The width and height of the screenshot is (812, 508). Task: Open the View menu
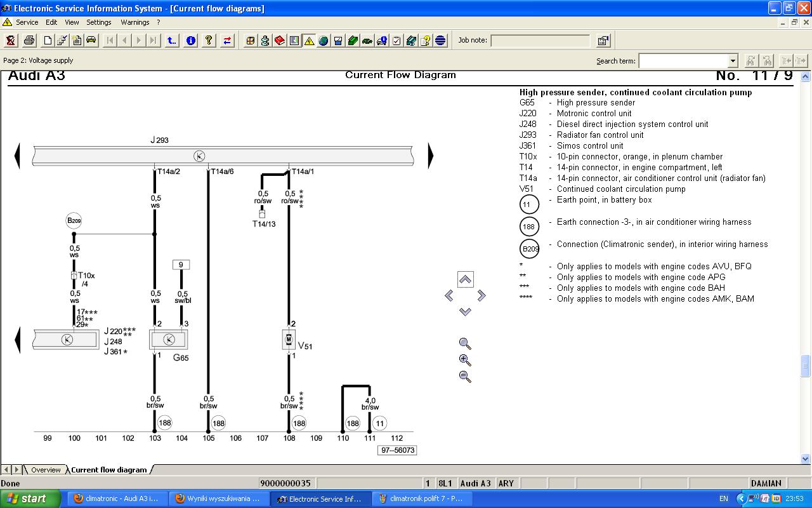(x=72, y=22)
